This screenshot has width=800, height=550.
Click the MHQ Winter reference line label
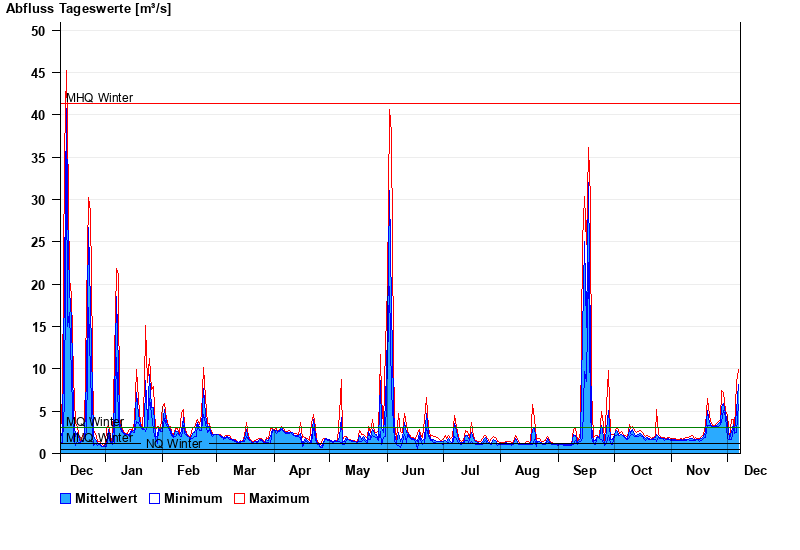99,98
